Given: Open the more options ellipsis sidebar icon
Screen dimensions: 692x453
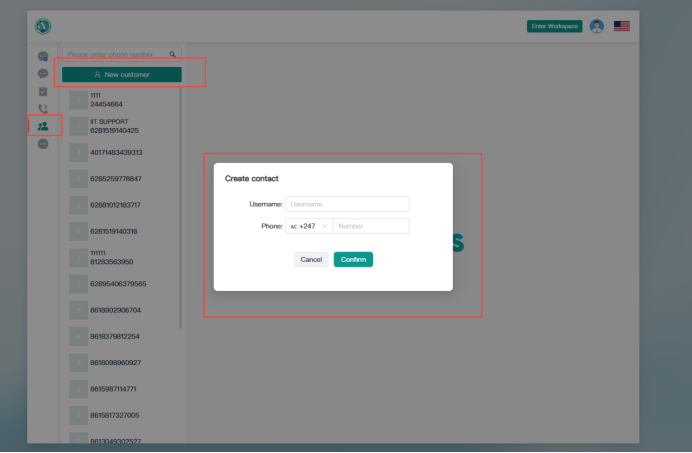Looking at the screenshot, I should (43, 144).
